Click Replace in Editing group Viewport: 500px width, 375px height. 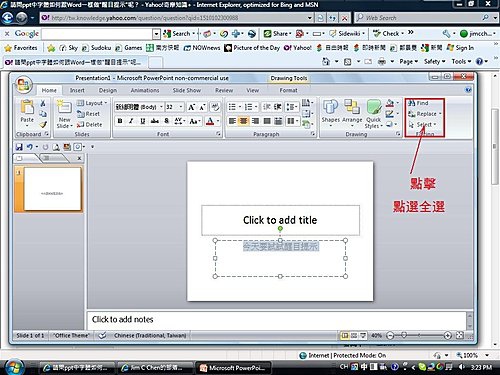425,114
